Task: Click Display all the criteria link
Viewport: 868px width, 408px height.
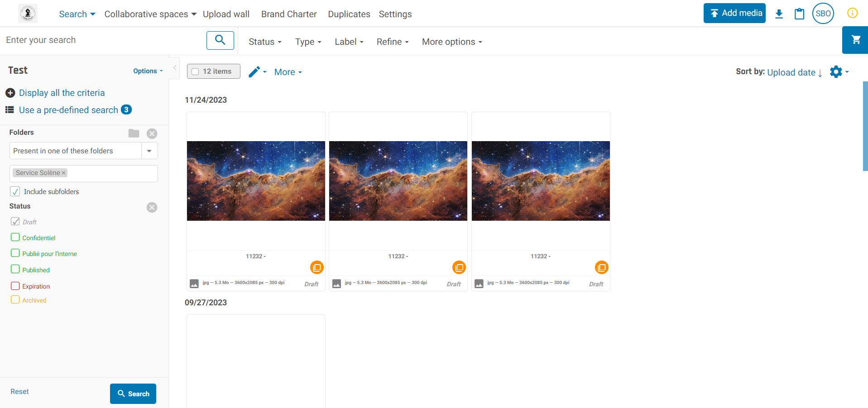Action: pyautogui.click(x=62, y=93)
